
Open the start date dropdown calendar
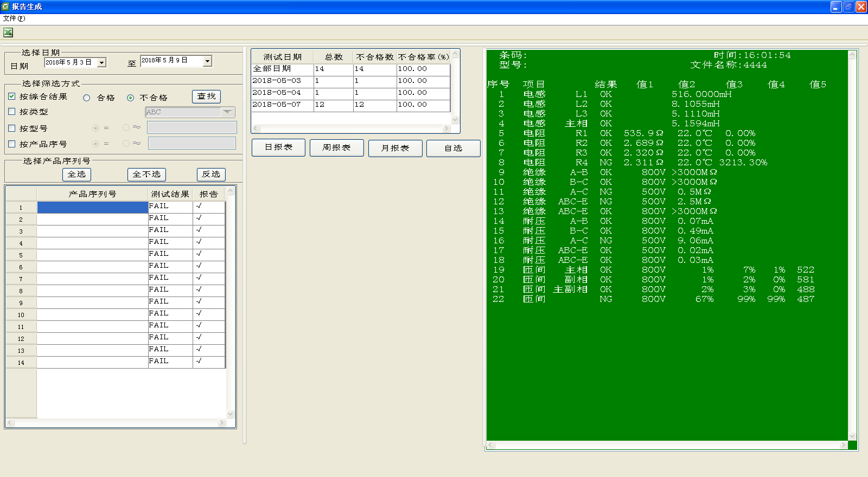coord(101,63)
